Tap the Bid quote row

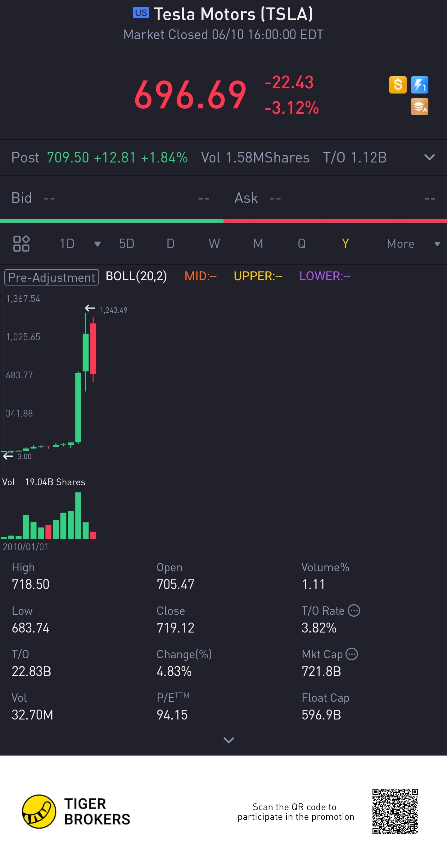pos(111,198)
